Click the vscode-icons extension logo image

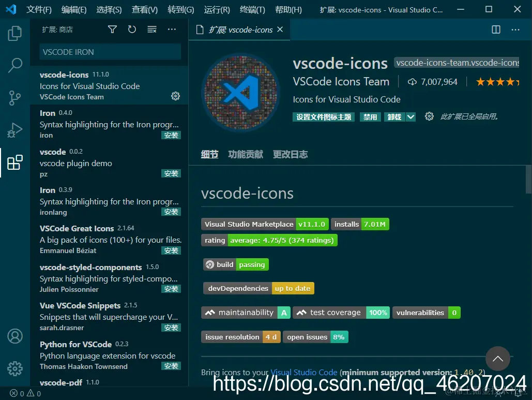point(240,92)
